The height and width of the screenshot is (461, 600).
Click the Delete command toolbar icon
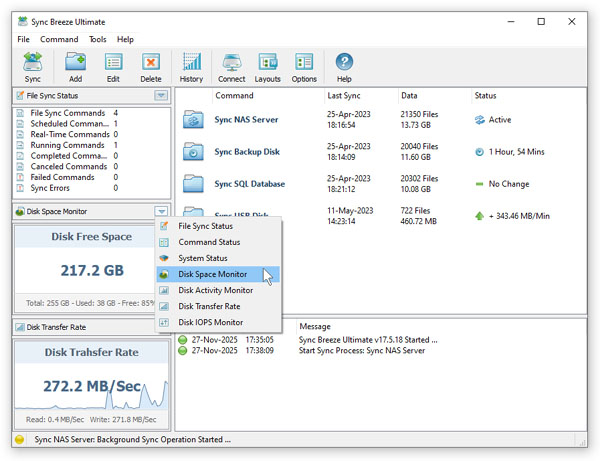coord(151,62)
